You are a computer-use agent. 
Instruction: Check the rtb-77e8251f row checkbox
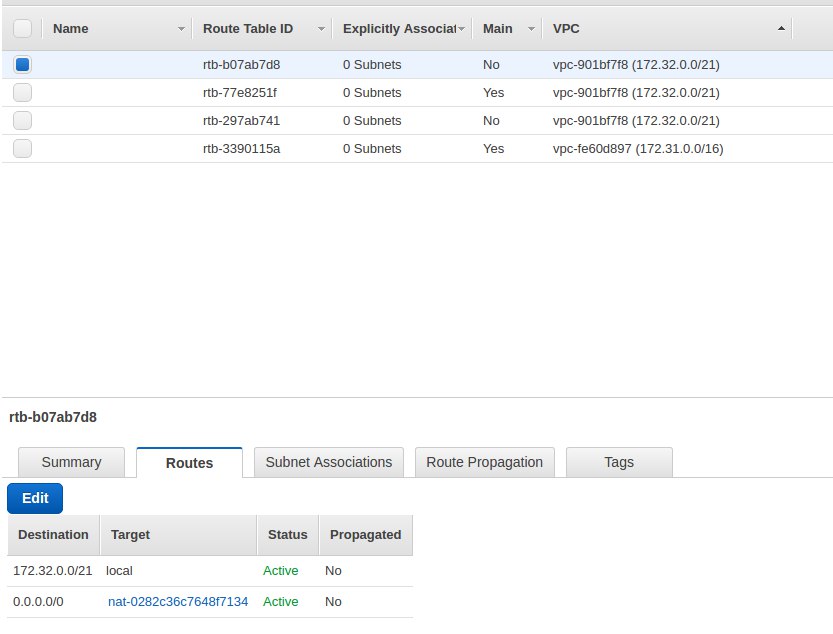[23, 93]
